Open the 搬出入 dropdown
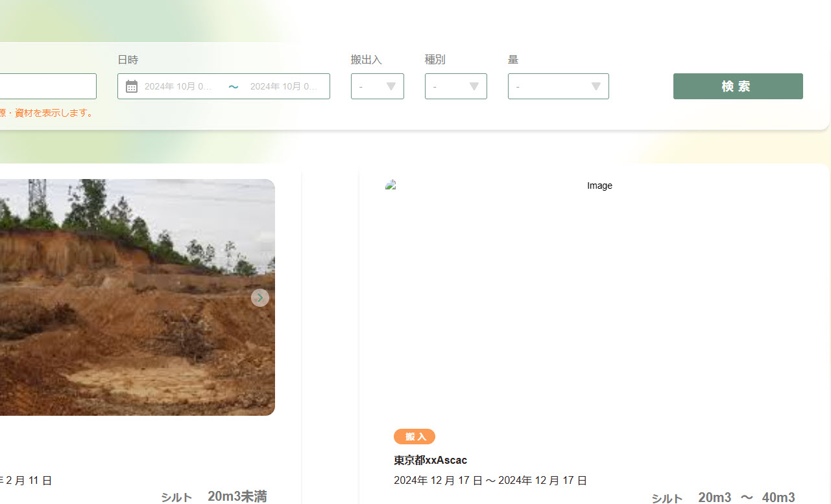The width and height of the screenshot is (831, 504). pos(377,86)
